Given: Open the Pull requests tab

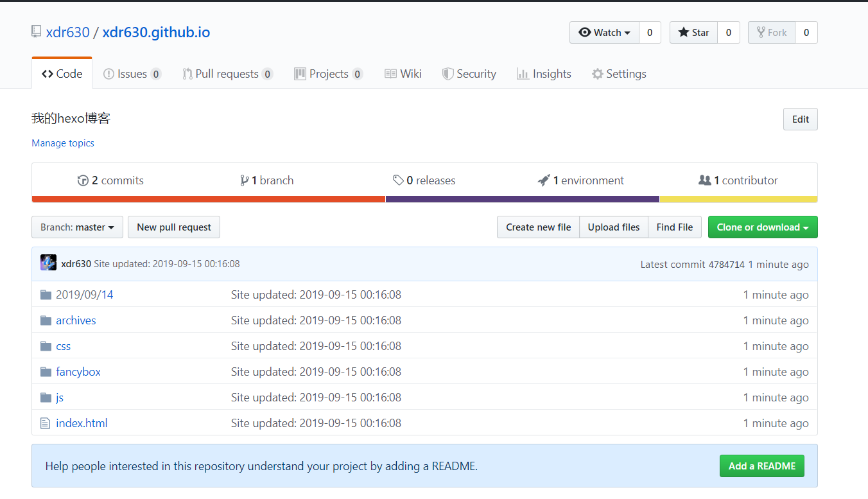Looking at the screenshot, I should pyautogui.click(x=227, y=74).
